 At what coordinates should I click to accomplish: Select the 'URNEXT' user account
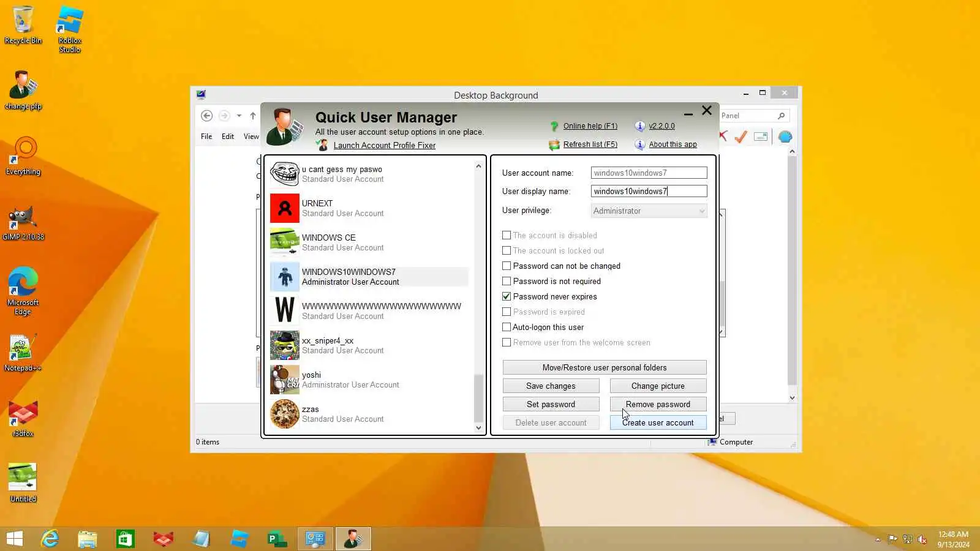coord(369,208)
